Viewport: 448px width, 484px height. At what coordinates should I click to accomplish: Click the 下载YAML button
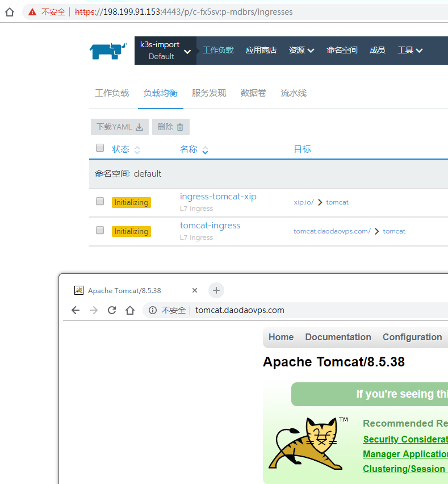[120, 127]
